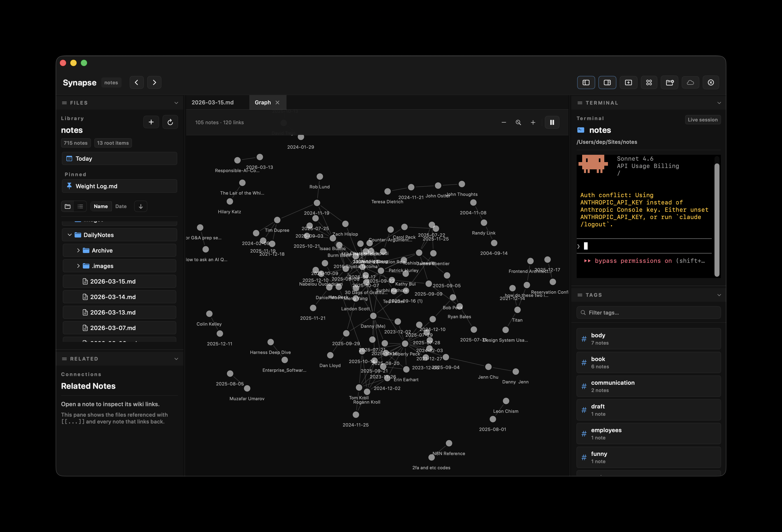Open the Today note button
This screenshot has height=532, width=782.
[x=120, y=159]
